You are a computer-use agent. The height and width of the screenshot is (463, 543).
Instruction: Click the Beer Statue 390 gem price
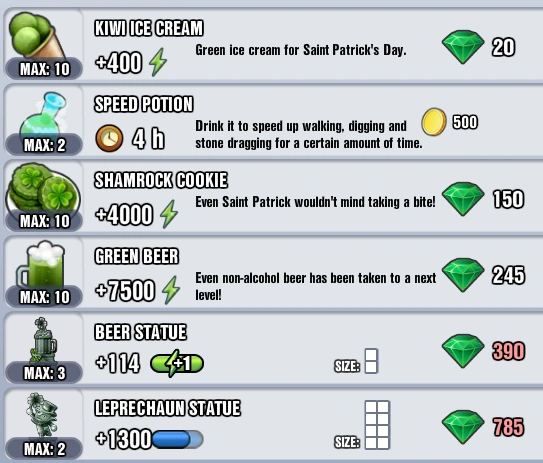tap(483, 351)
